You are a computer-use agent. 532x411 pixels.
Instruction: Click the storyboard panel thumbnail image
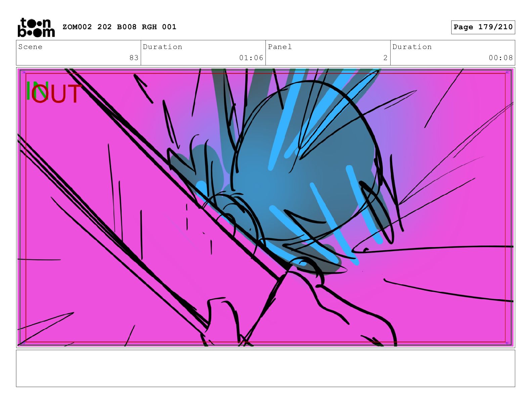265,208
